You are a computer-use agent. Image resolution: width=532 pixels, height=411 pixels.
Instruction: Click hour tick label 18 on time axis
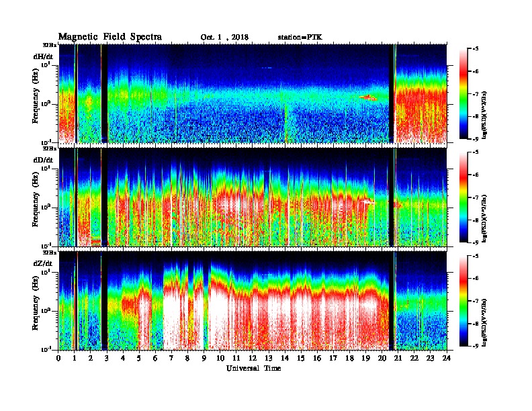click(x=349, y=359)
